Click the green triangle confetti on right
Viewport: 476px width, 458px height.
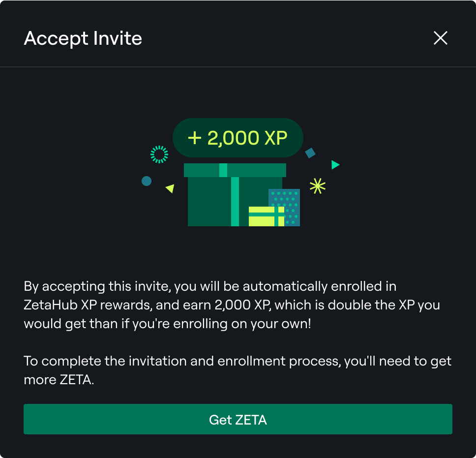335,165
